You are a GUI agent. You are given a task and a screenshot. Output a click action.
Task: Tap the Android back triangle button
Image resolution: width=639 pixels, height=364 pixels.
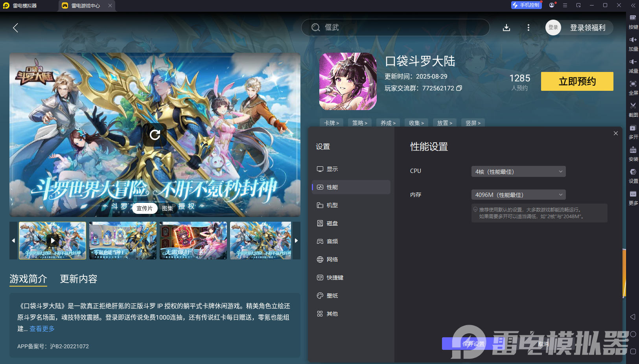pyautogui.click(x=633, y=317)
